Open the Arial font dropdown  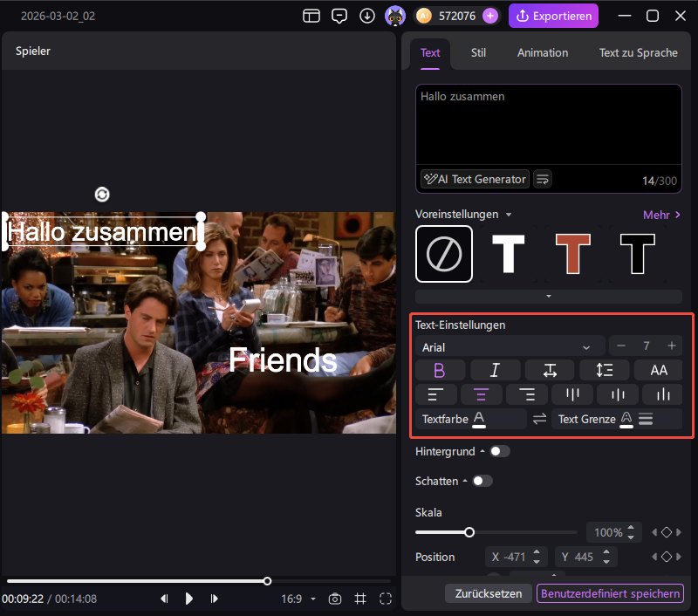click(510, 346)
